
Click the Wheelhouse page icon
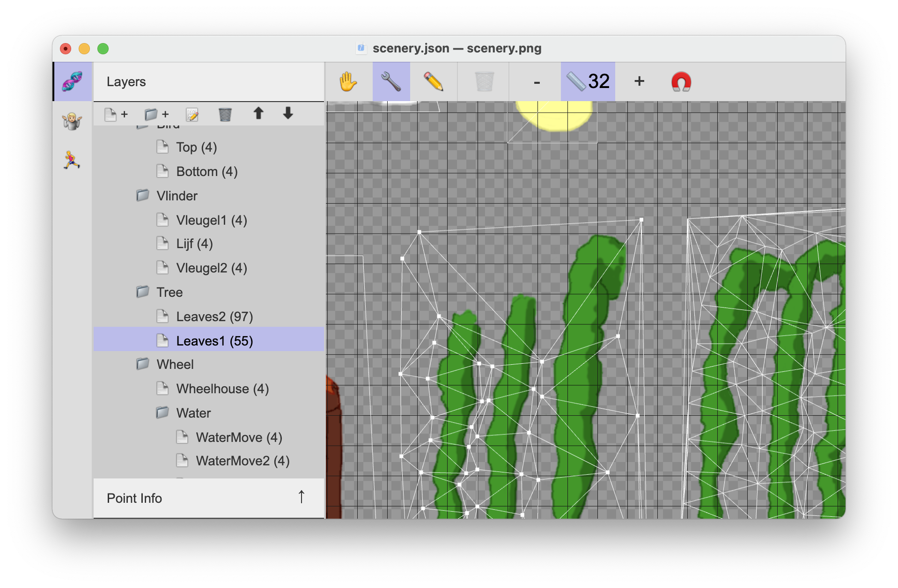click(x=162, y=388)
